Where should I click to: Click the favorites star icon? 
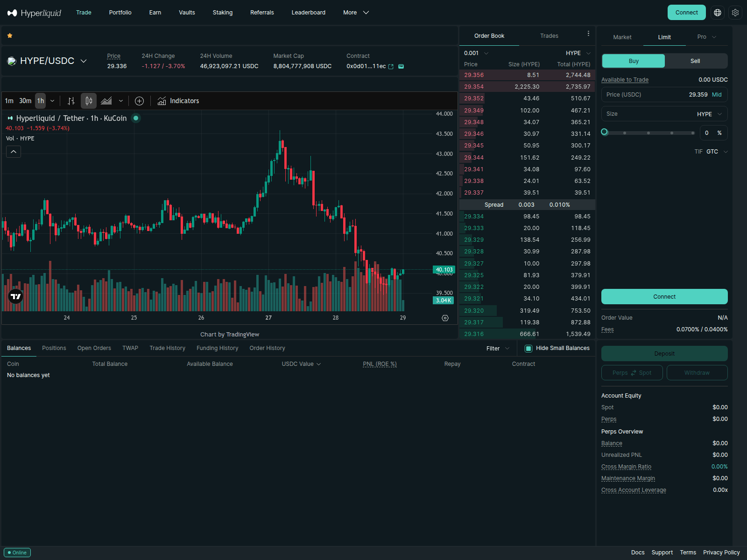click(x=10, y=35)
